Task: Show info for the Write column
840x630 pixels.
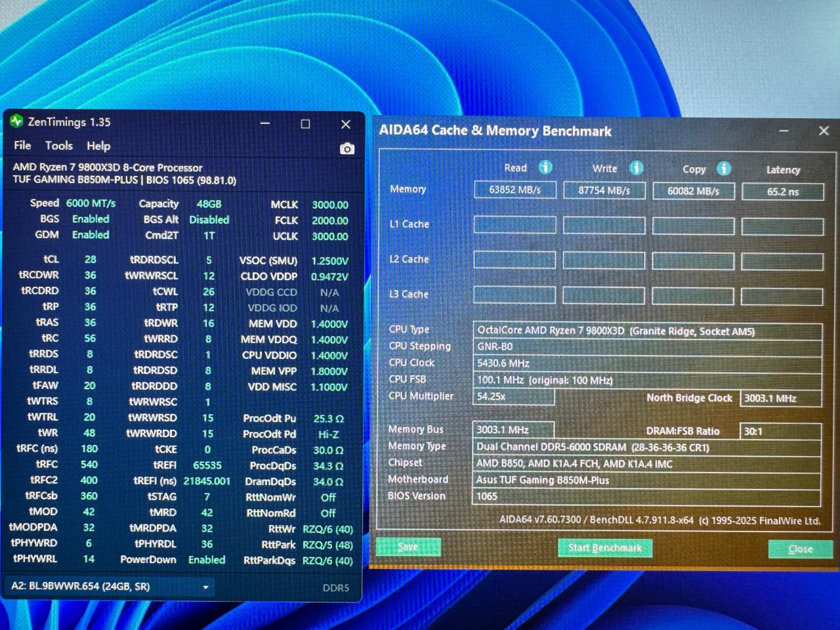Action: [636, 168]
